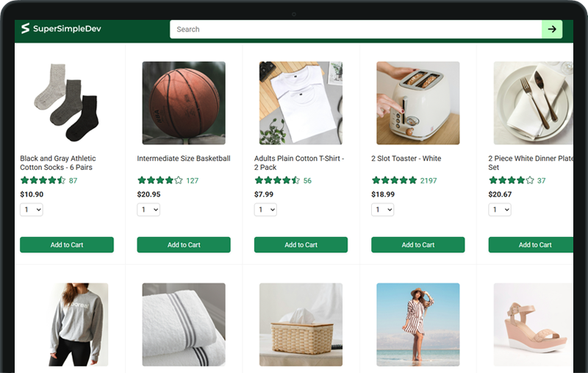
Task: Click '2 Slot Toaster - White' title
Action: coord(406,158)
